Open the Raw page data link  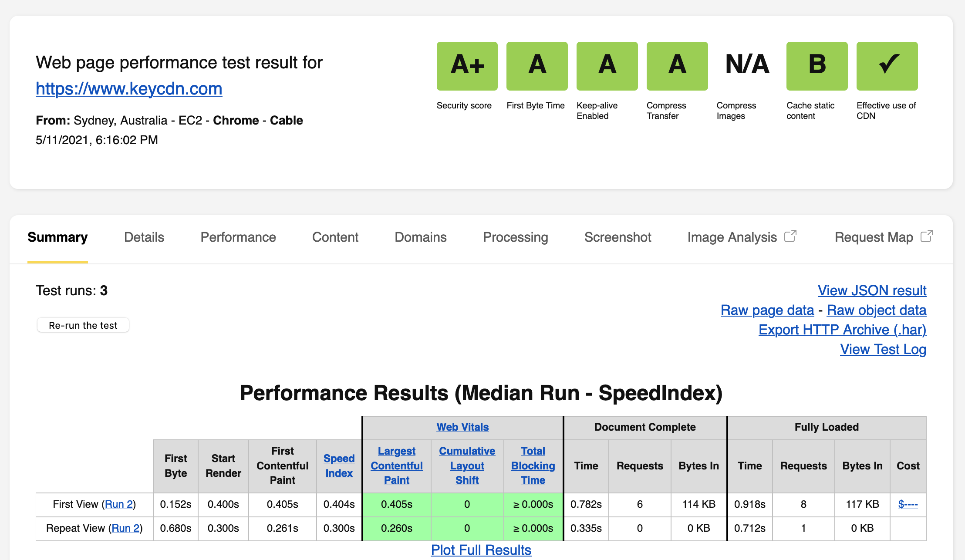(767, 310)
